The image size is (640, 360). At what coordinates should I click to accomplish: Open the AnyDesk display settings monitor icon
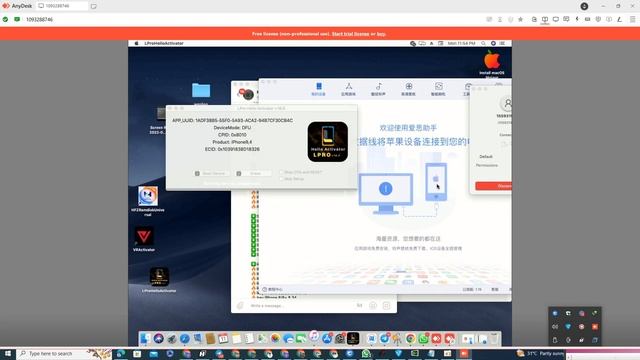[x=556, y=19]
